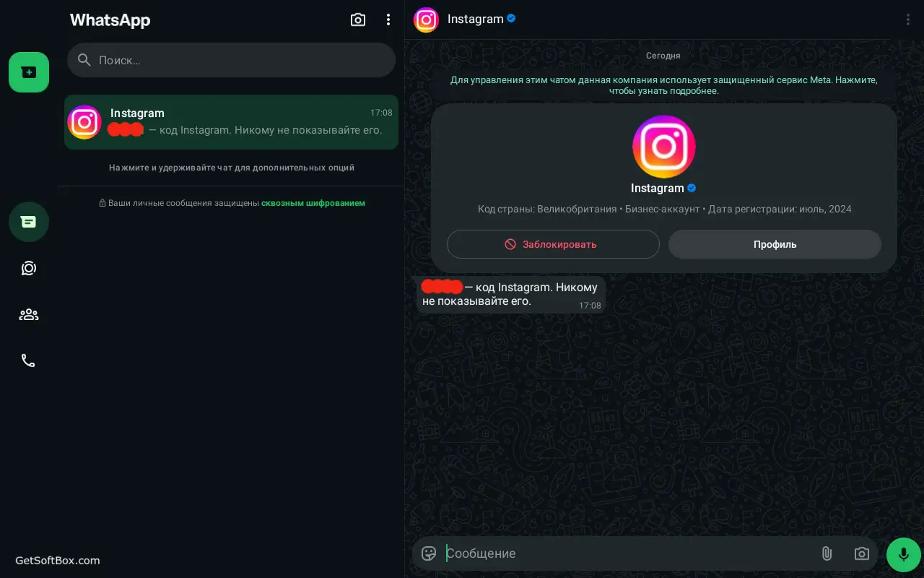This screenshot has height=578, width=924.
Task: Open camera from chat list header
Action: pyautogui.click(x=358, y=20)
